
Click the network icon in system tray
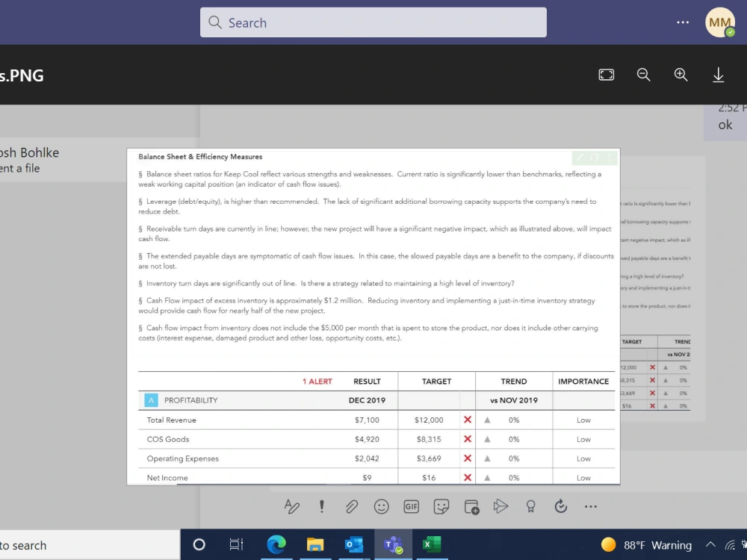(730, 545)
